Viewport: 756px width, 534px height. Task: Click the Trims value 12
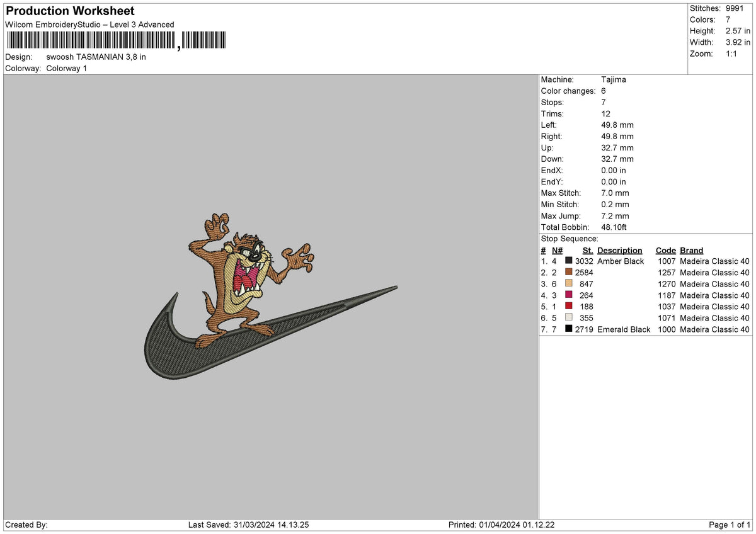click(606, 114)
